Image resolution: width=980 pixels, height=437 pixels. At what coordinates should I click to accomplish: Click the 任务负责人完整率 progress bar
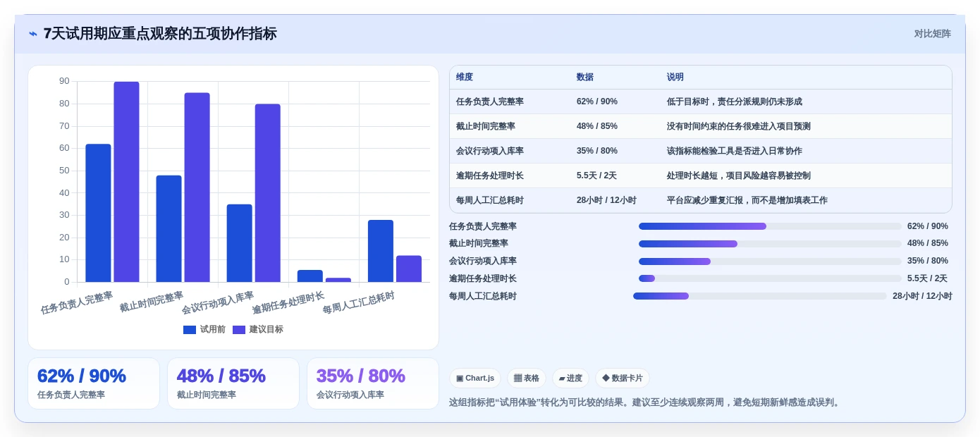pos(770,226)
